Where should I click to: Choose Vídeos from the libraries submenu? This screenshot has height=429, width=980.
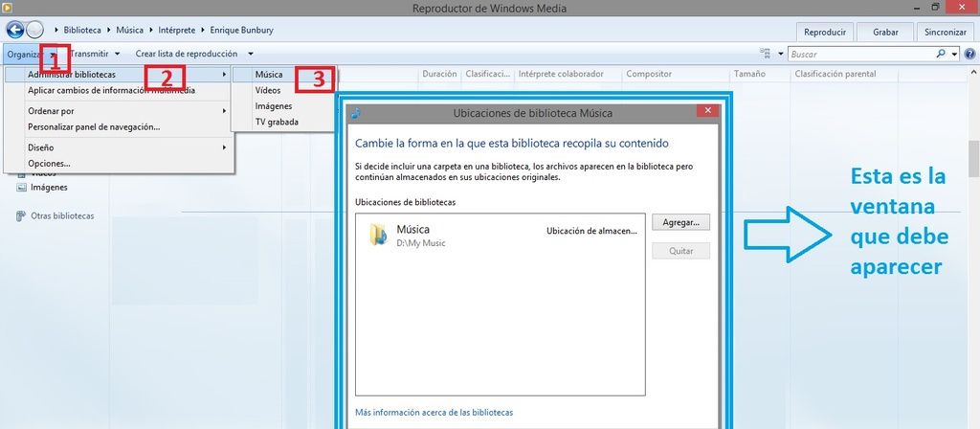268,90
